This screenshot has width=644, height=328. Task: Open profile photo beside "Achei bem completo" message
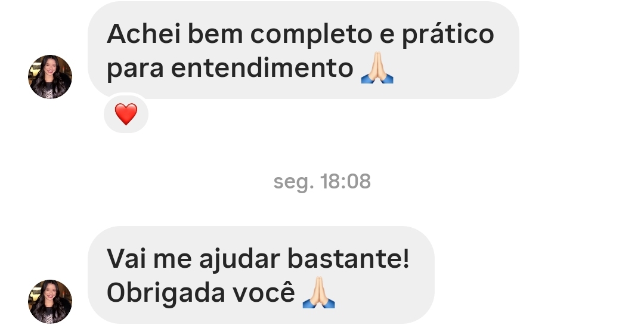pos(50,77)
